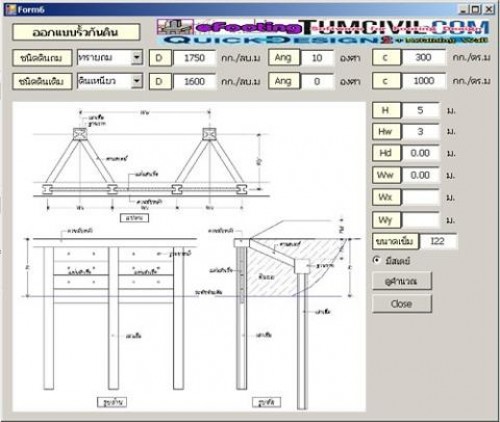Click the eFooting logo icon in banner
The image size is (500, 422).
(x=175, y=27)
